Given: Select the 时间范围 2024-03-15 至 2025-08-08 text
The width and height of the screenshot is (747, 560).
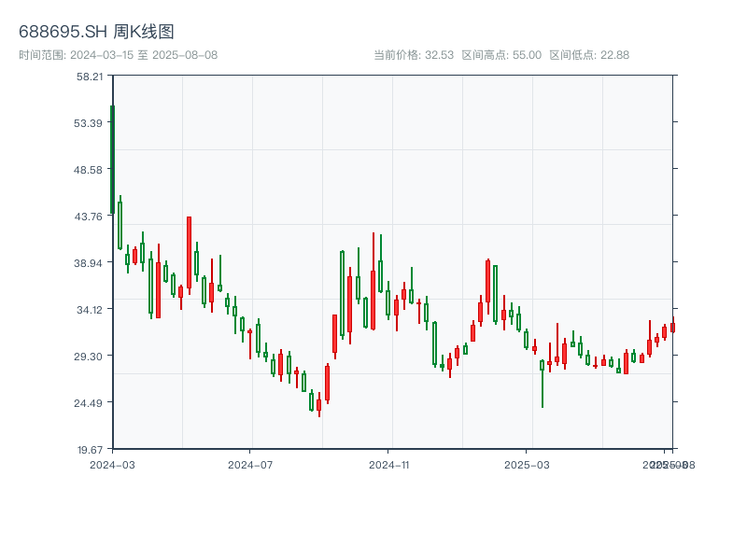Looking at the screenshot, I should click(119, 55).
